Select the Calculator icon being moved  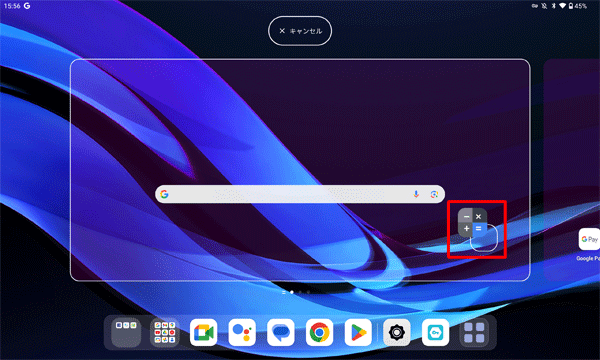473,223
